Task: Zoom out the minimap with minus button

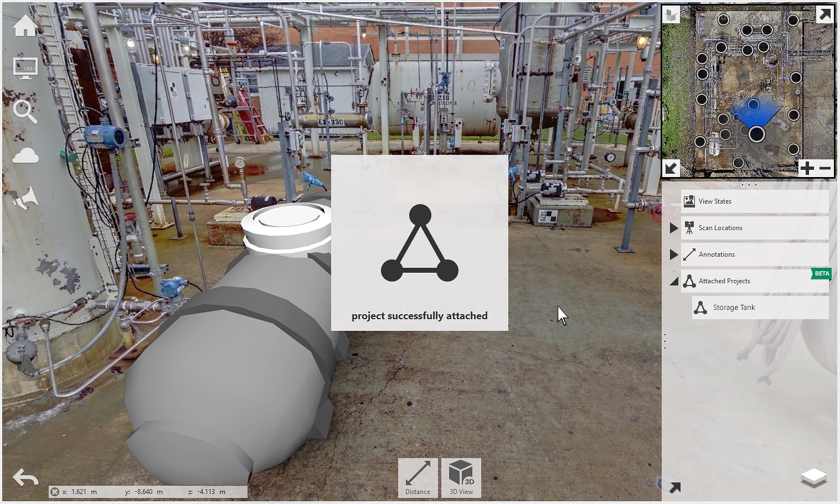Action: 824,168
